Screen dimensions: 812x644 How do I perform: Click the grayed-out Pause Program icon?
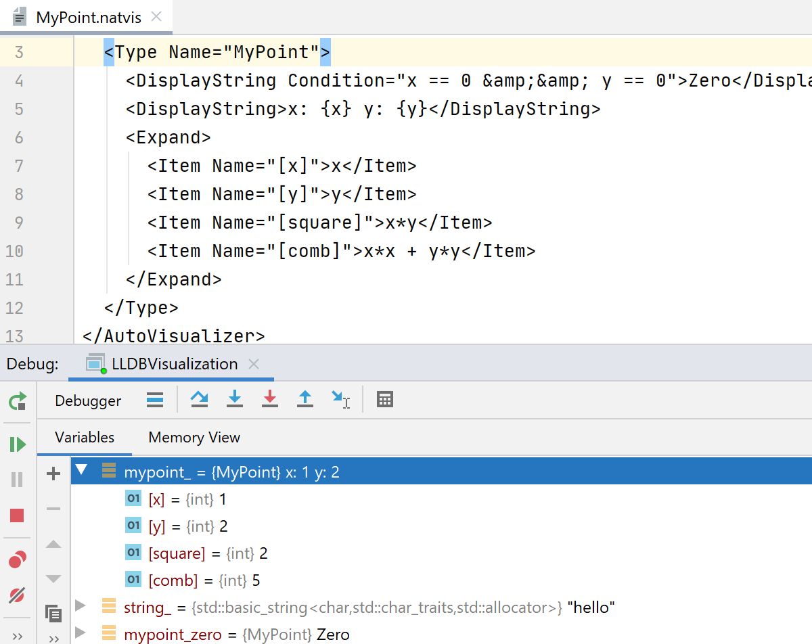click(x=18, y=480)
